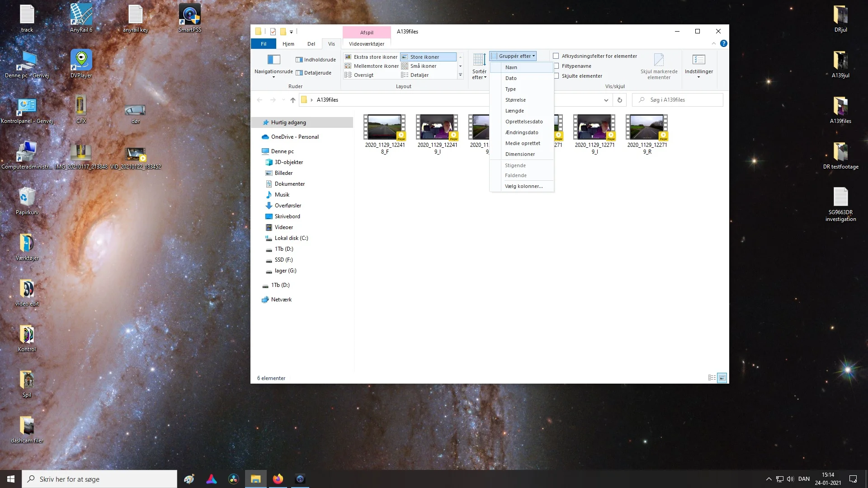Go up one folder level arrow
This screenshot has width=868, height=488.
tap(293, 100)
